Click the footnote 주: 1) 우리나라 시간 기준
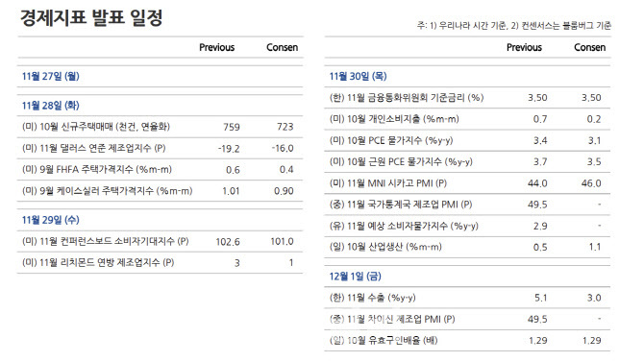Image resolution: width=644 pixels, height=362 pixels. tap(463, 26)
